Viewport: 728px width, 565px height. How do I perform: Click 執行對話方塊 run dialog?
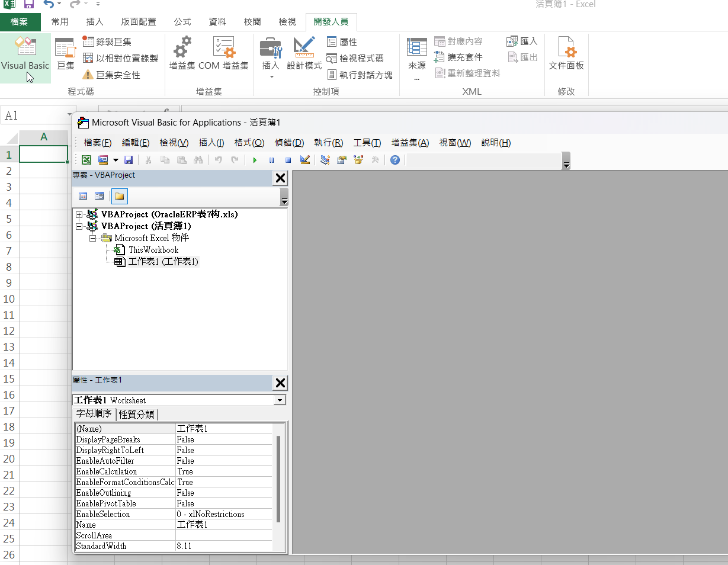pos(360,75)
